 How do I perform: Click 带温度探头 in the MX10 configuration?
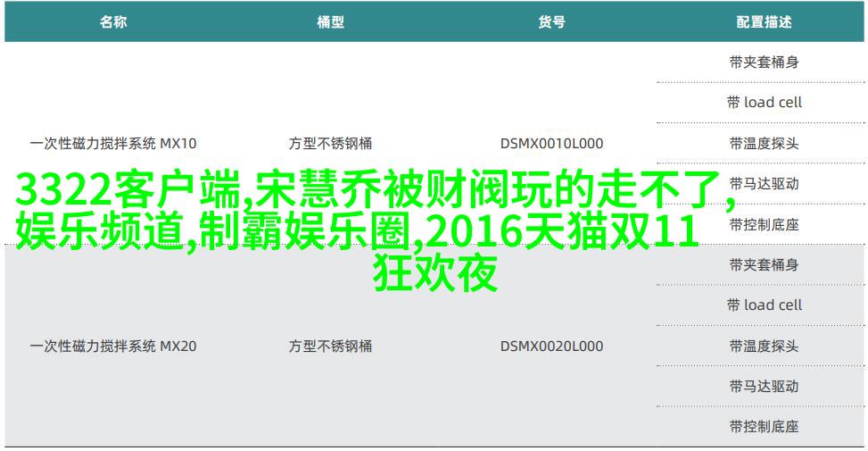(x=764, y=144)
